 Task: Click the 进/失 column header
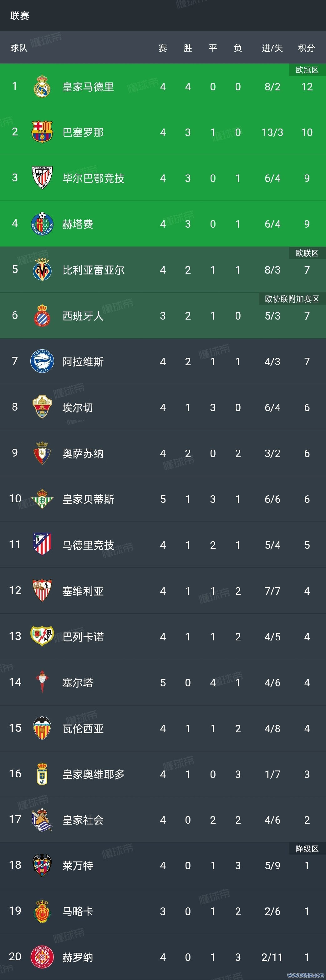point(272,48)
